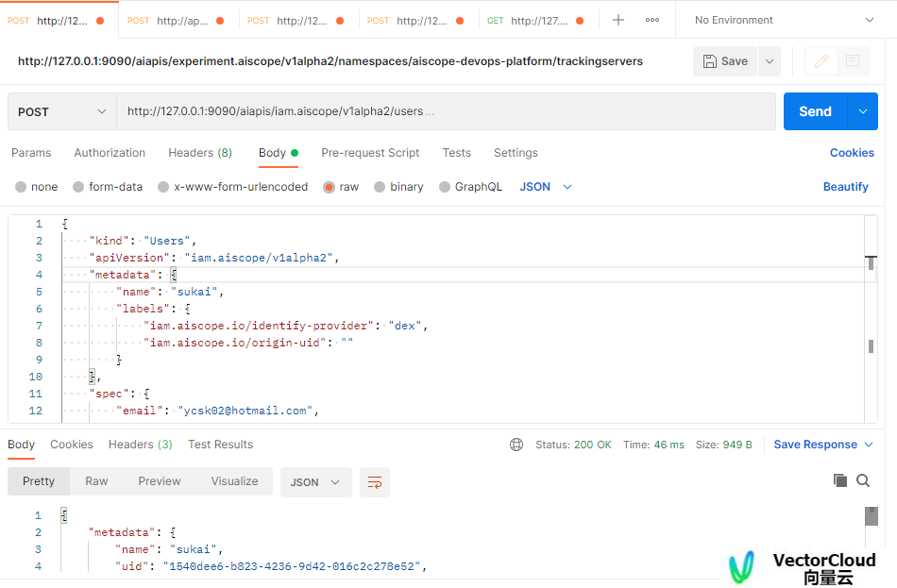Image resolution: width=897 pixels, height=588 pixels.
Task: Click the request body editor scrollbar
Action: coord(871,319)
